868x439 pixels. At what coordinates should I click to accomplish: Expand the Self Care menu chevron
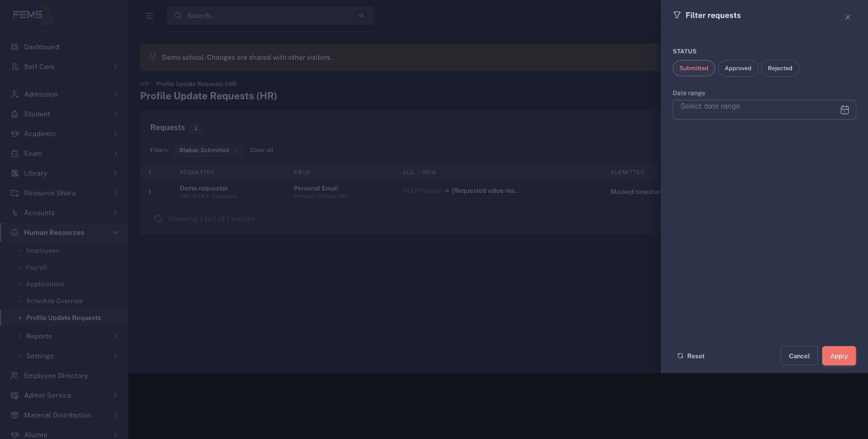[x=115, y=67]
